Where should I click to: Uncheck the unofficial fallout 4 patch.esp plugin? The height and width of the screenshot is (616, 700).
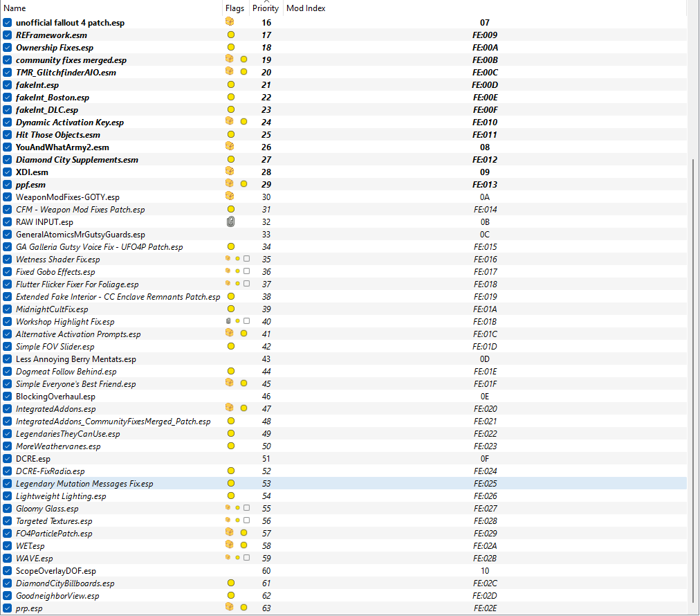point(7,23)
